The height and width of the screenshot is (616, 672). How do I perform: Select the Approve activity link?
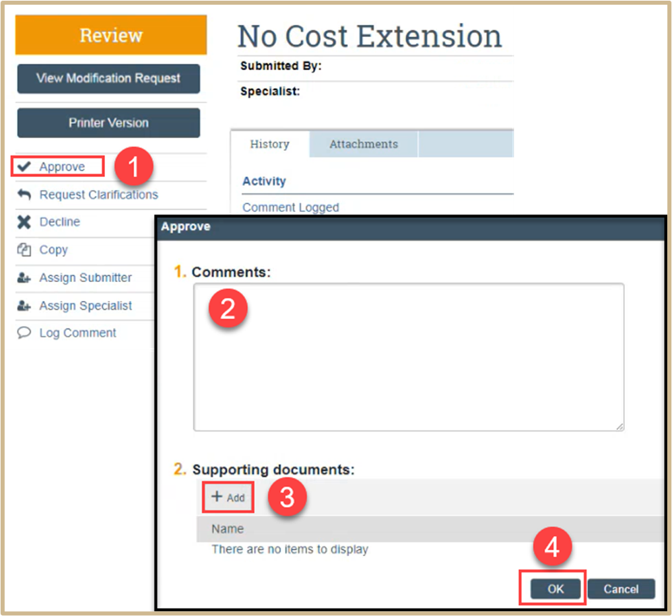point(62,167)
